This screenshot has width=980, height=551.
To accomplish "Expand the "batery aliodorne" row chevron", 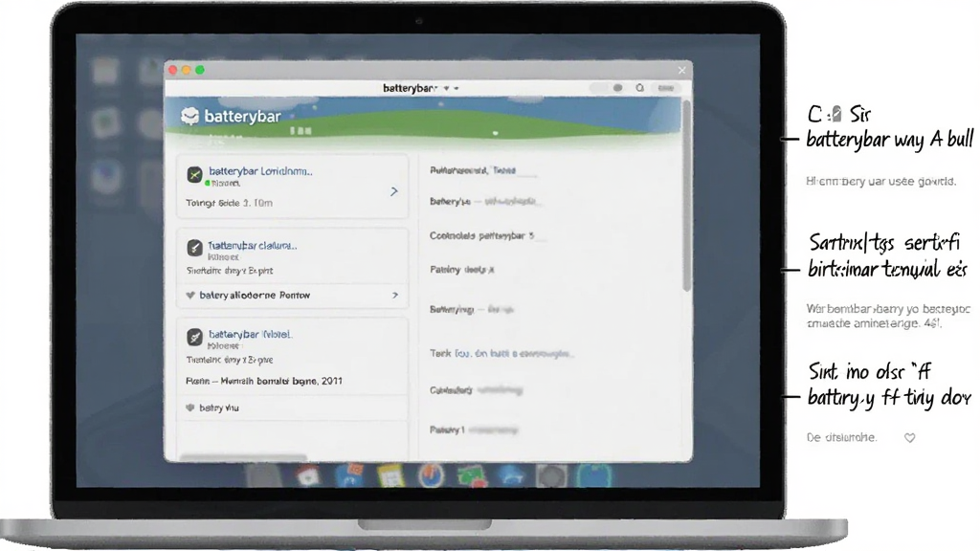I will click(x=394, y=295).
